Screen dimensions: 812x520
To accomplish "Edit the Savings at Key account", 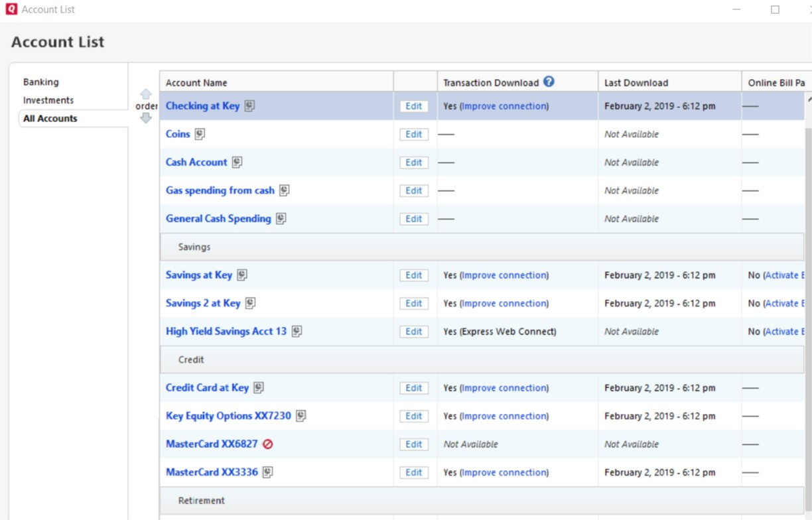I will click(414, 275).
